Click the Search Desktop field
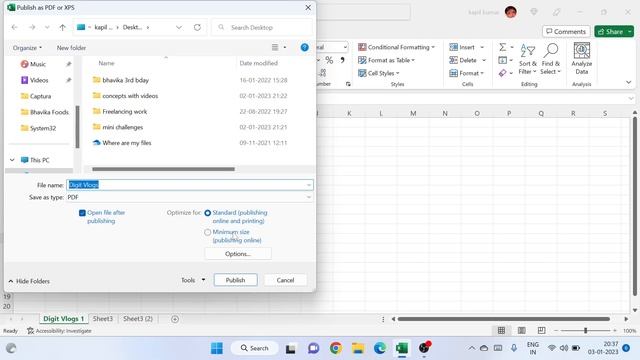640x360 pixels. [x=263, y=27]
